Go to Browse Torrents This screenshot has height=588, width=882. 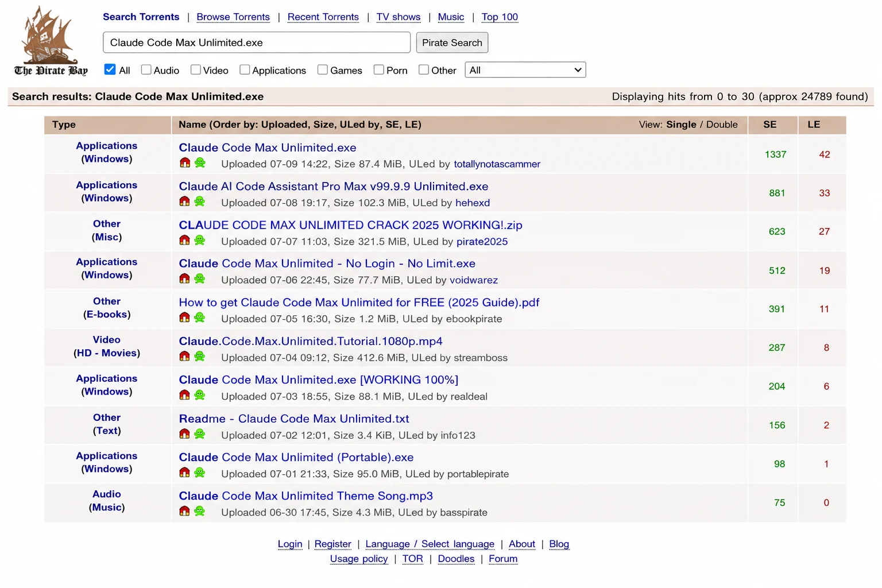pos(233,17)
